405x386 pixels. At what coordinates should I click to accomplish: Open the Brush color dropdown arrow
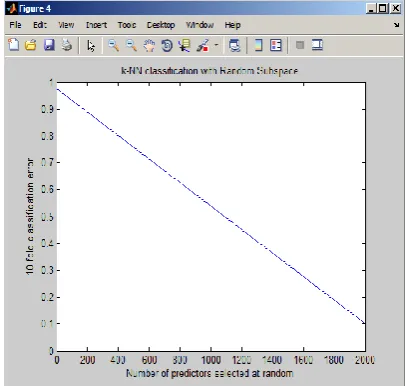click(216, 45)
